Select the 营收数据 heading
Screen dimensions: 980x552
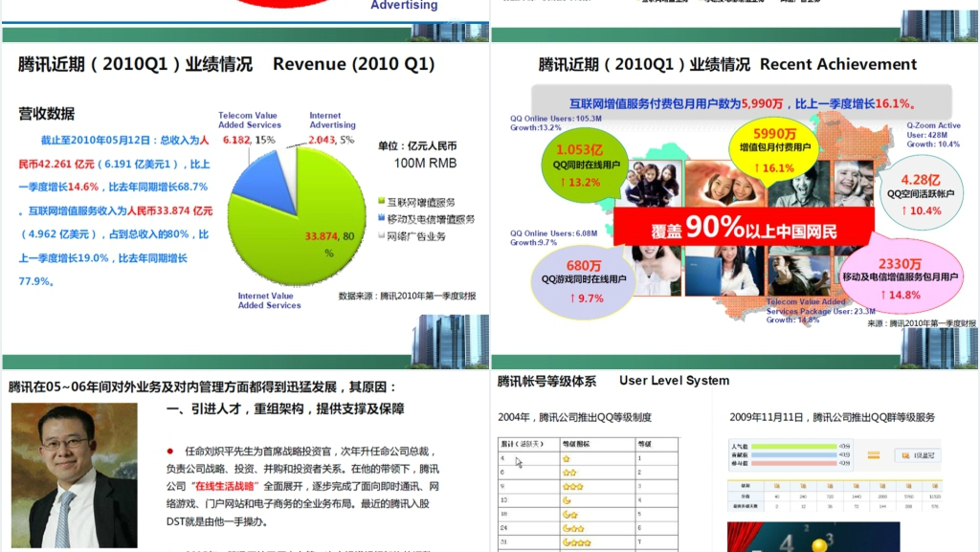47,114
